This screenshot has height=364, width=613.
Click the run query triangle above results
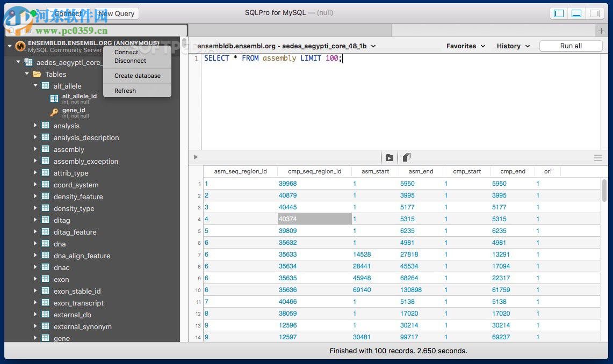tap(196, 157)
